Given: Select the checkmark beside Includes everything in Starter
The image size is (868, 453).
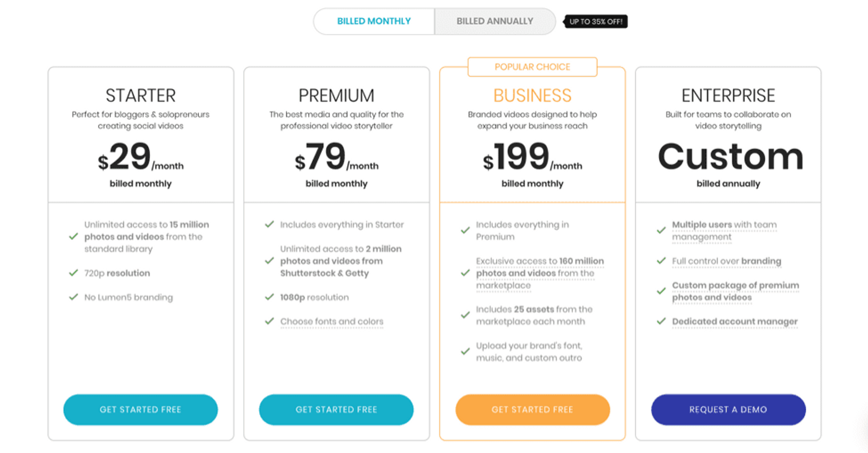Looking at the screenshot, I should (x=269, y=224).
